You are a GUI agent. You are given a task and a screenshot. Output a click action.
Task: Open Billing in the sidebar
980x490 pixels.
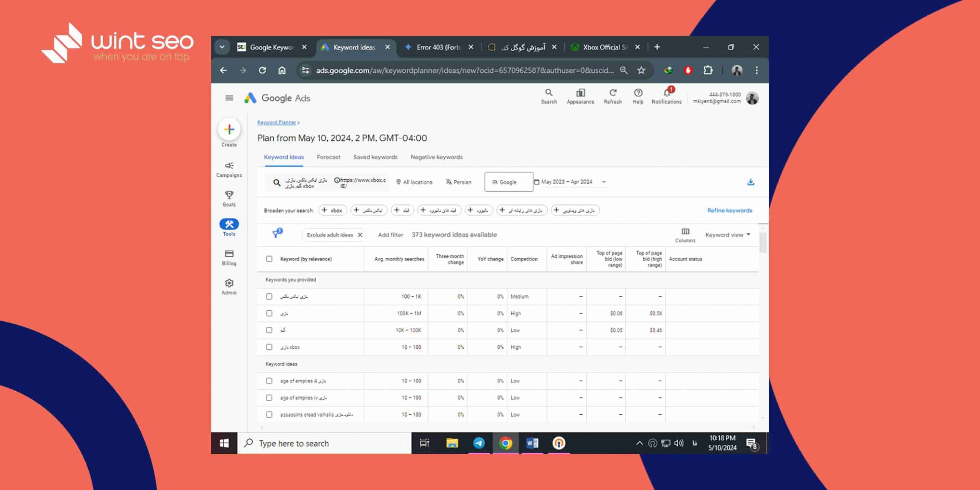point(229,257)
